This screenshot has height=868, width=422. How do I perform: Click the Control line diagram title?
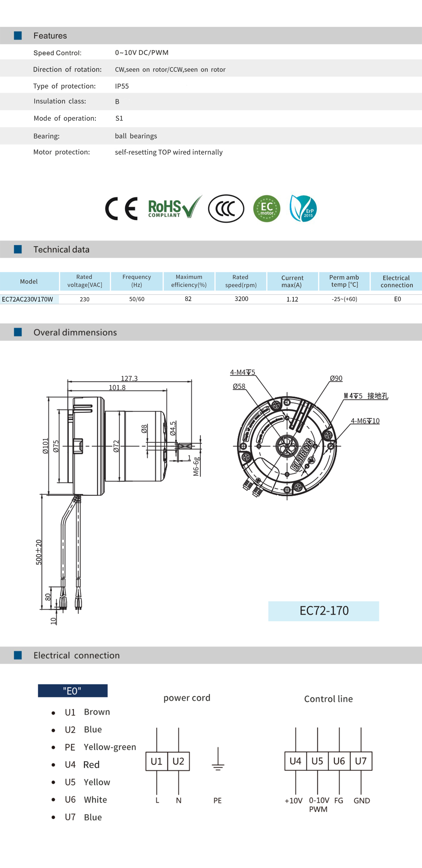click(328, 699)
